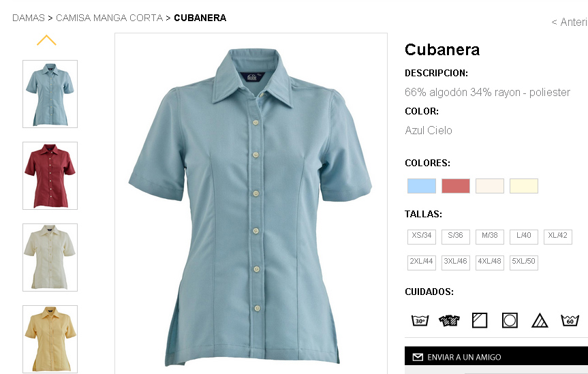Click the do-not-wring care icon
The width and height of the screenshot is (588, 374).
[449, 320]
